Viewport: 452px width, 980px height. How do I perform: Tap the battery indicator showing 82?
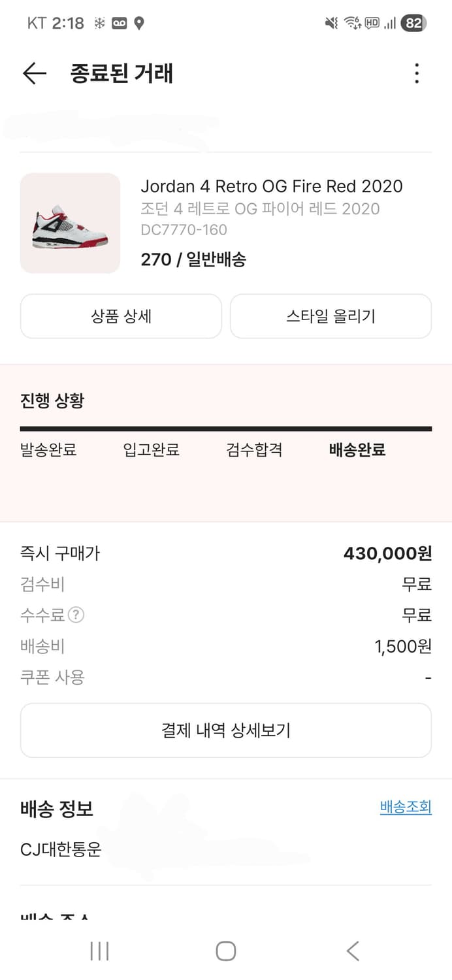[412, 22]
